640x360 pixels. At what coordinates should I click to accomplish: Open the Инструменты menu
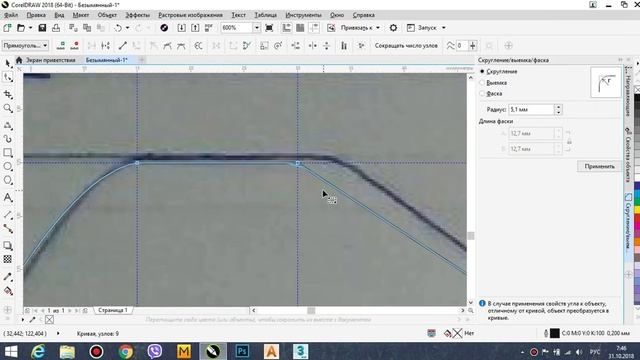[303, 15]
